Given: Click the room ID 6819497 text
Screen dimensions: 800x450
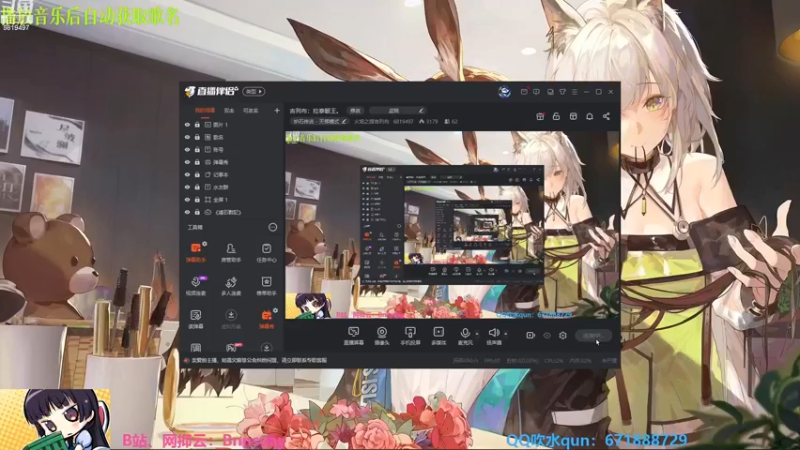Looking at the screenshot, I should tap(403, 121).
